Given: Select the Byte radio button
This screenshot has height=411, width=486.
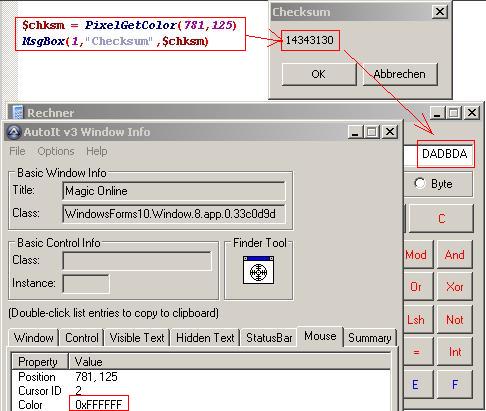Looking at the screenshot, I should [x=420, y=184].
